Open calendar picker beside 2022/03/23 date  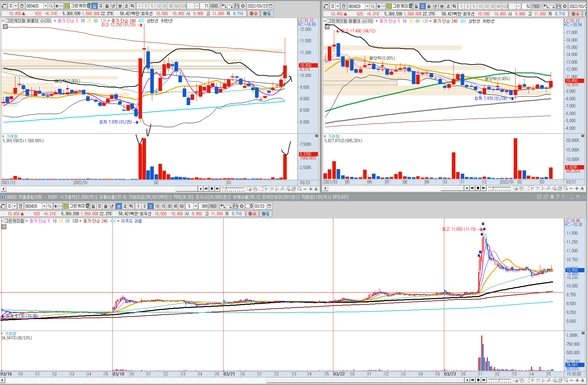point(271,6)
